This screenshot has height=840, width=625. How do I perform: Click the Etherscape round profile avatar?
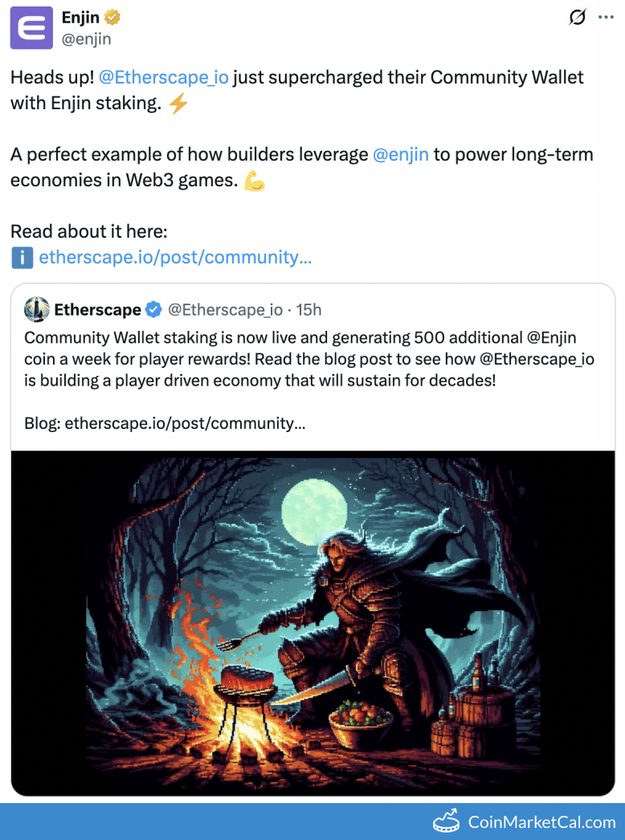point(37,309)
